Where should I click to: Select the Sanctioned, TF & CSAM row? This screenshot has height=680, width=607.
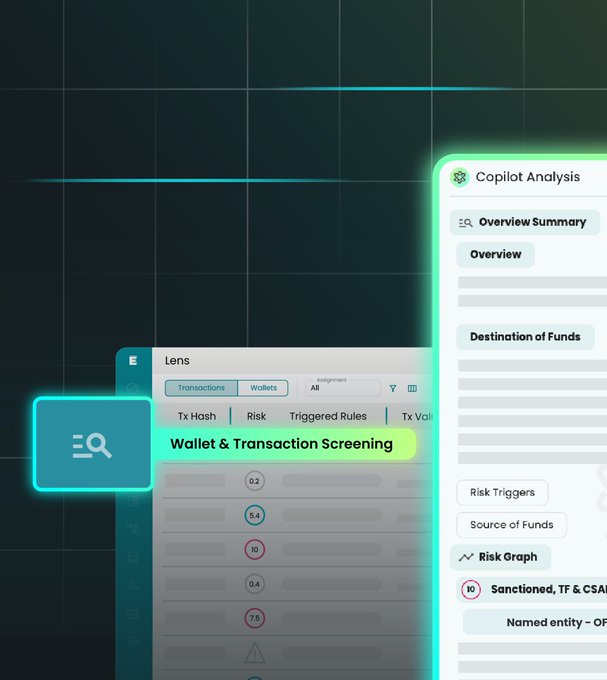pyautogui.click(x=532, y=589)
